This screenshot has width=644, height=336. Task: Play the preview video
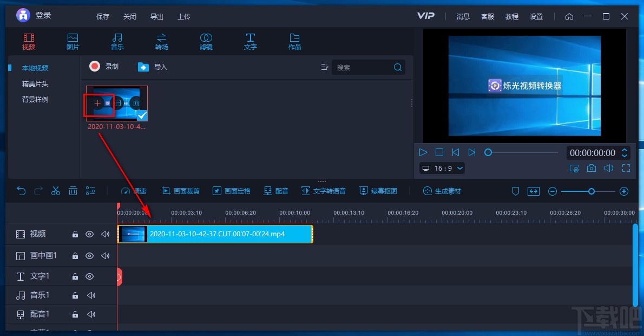[x=423, y=152]
